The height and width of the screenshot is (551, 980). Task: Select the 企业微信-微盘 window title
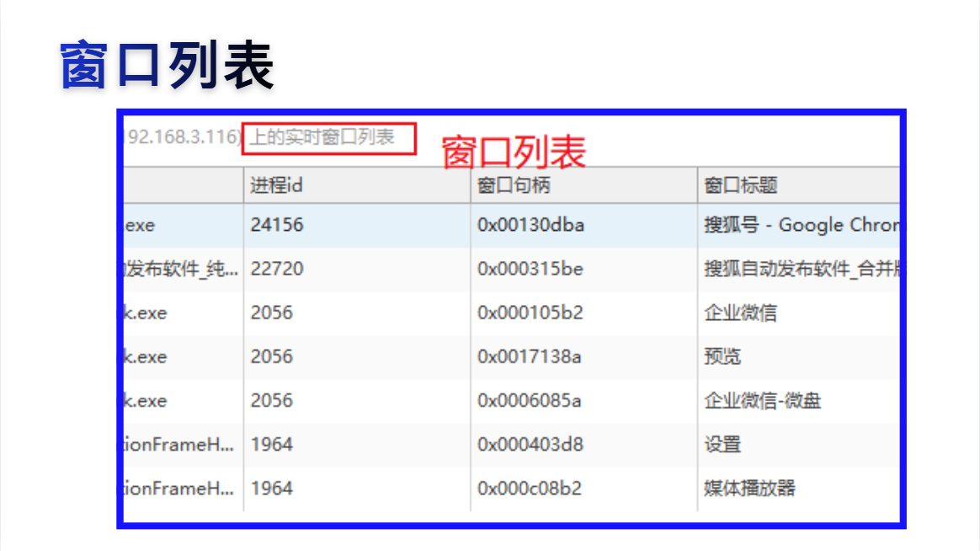[763, 400]
